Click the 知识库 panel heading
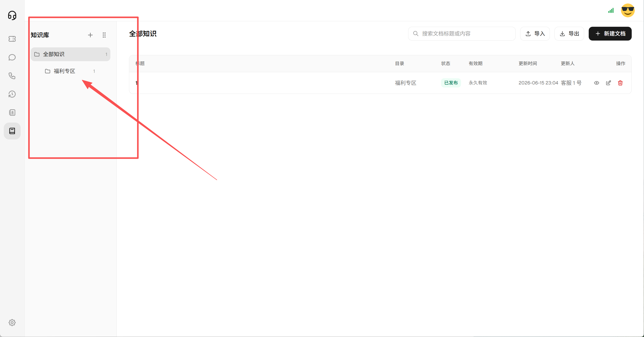The width and height of the screenshot is (644, 337). (x=40, y=35)
